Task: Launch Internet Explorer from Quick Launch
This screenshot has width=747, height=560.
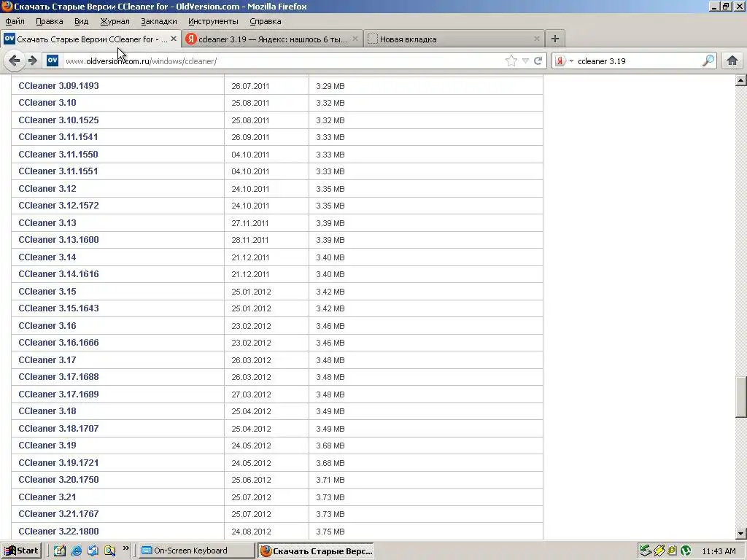Action: 76,551
